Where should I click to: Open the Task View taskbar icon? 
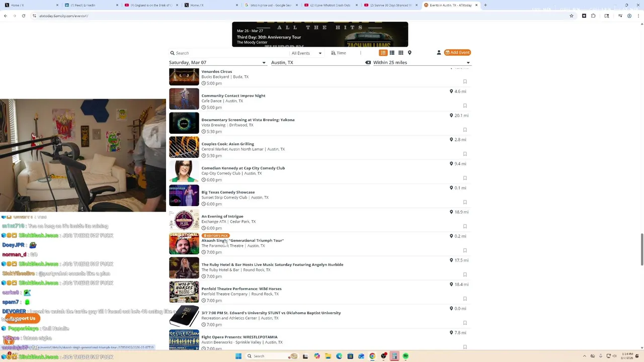coord(305,356)
